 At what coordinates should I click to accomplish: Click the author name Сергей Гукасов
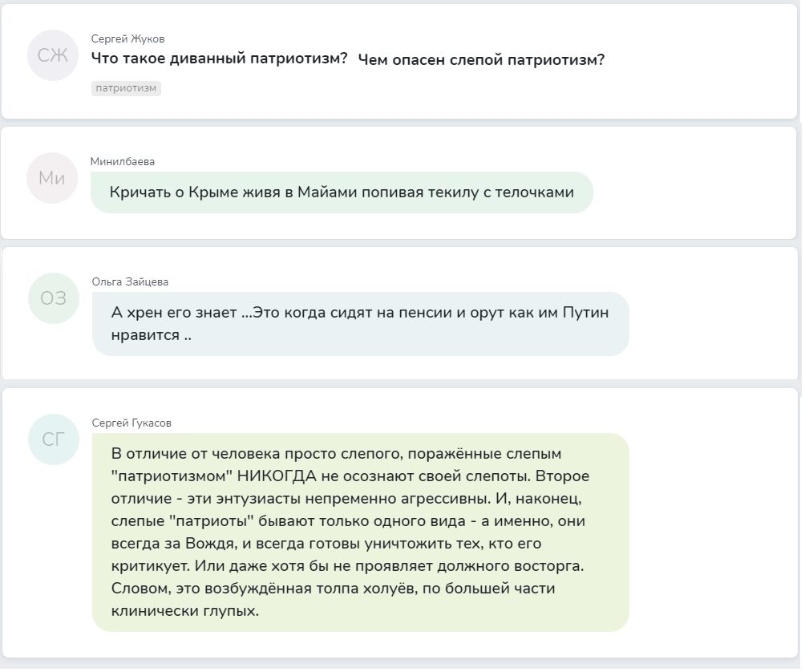point(131,423)
